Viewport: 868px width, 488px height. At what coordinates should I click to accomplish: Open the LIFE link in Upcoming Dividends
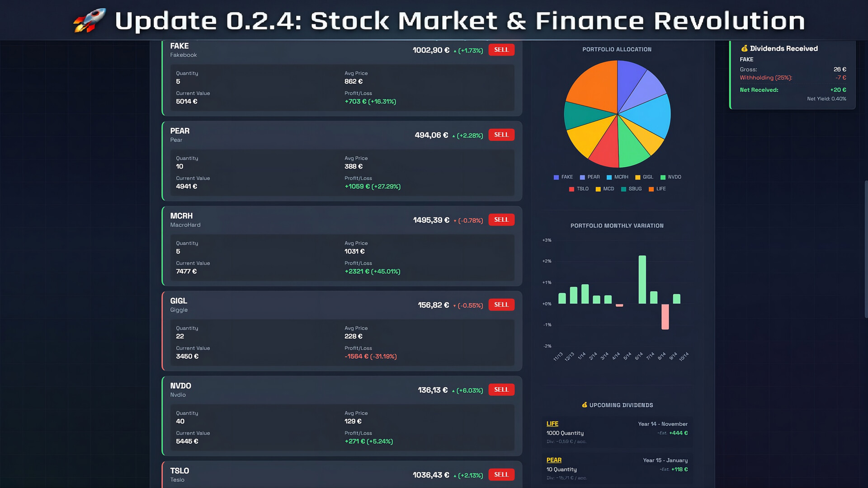pos(552,424)
